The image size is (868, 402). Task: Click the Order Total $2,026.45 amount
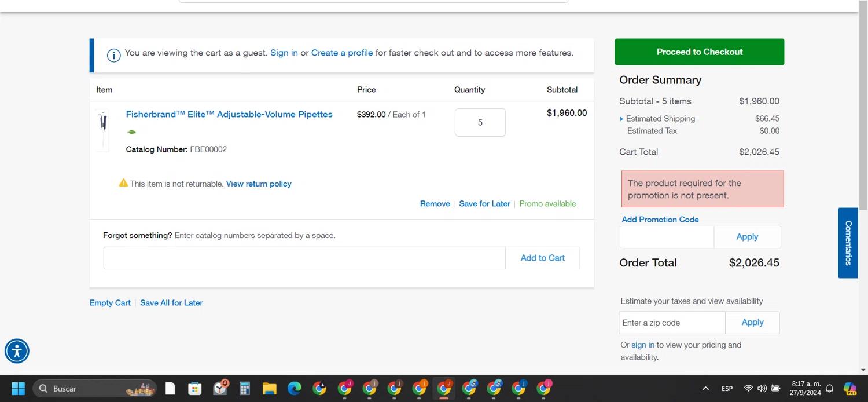tap(754, 263)
